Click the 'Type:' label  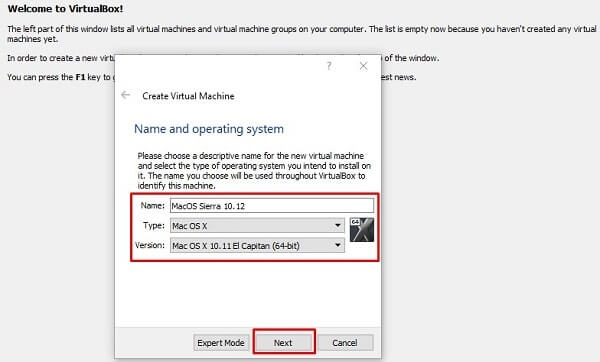154,225
